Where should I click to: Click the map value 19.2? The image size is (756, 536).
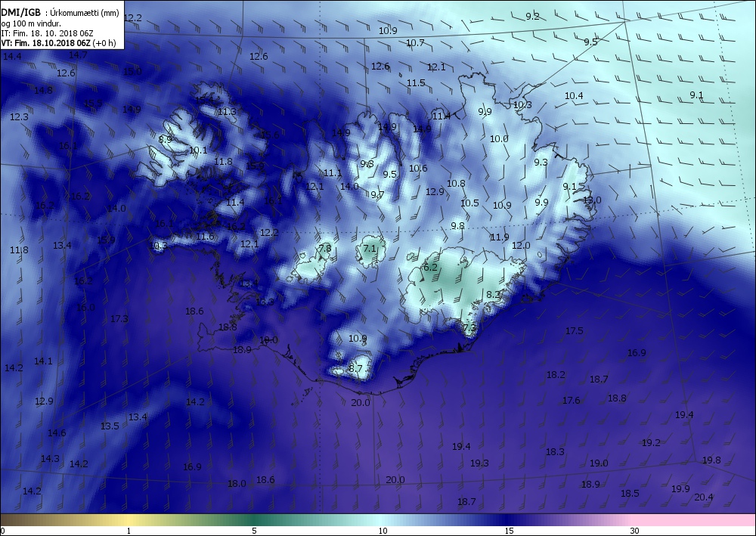point(652,442)
